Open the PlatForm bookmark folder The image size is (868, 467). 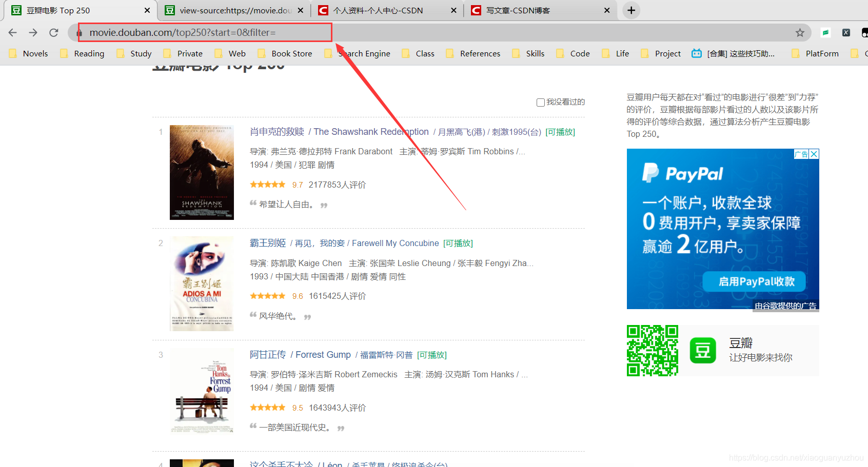[x=815, y=53]
